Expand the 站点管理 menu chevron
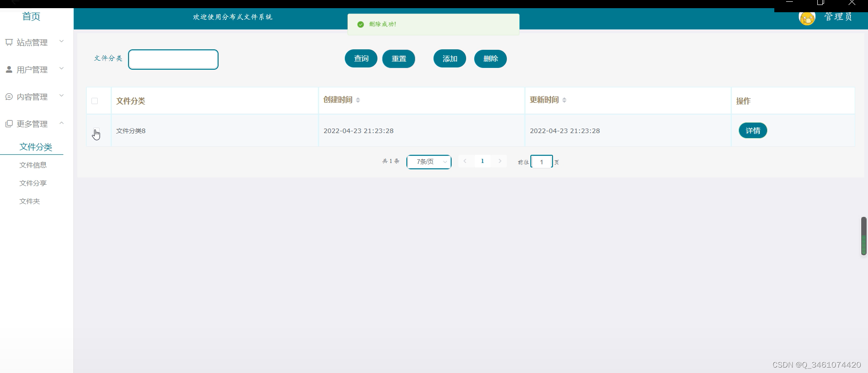Screen dimensions: 868x373 click(x=62, y=42)
